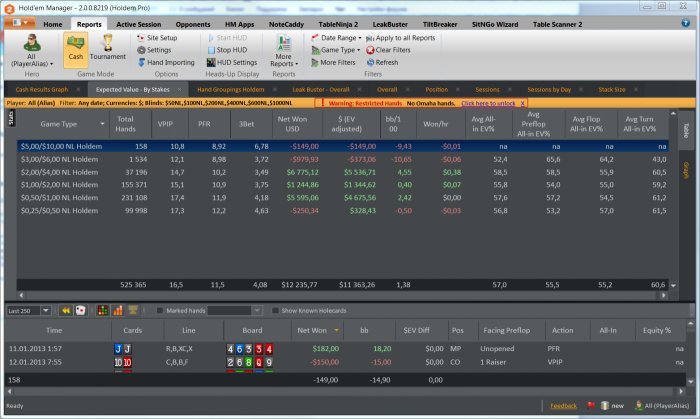The width and height of the screenshot is (700, 419).
Task: Open the Table Scanner 2 tab
Action: (557, 24)
